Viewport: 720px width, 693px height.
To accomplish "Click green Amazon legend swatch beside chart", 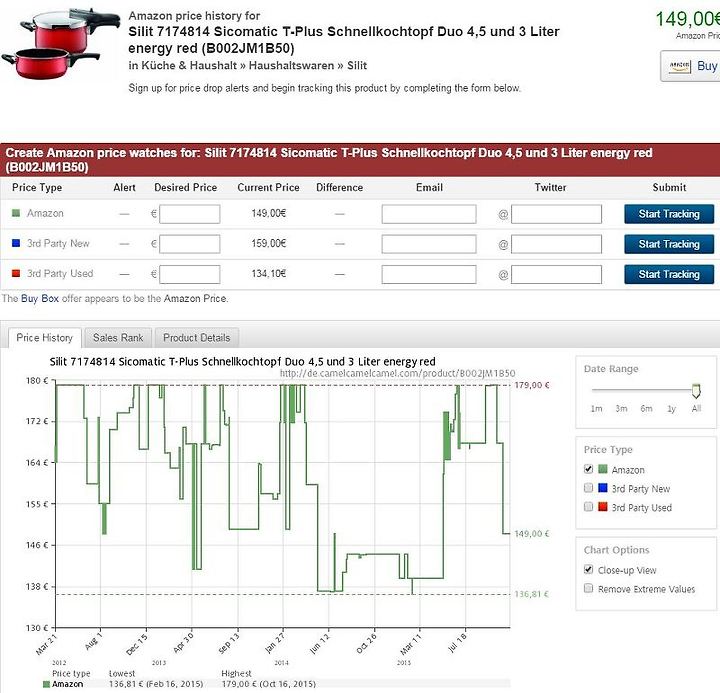I will click(x=603, y=469).
